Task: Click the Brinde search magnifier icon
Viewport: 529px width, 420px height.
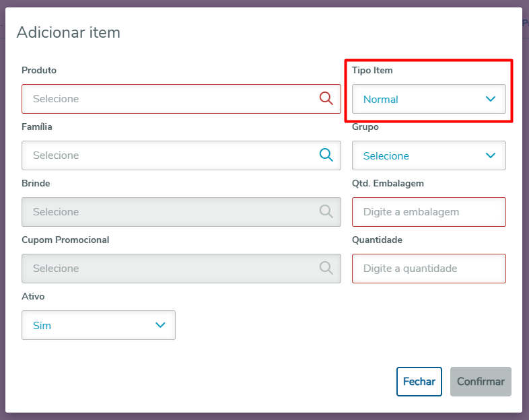Action: coord(326,211)
